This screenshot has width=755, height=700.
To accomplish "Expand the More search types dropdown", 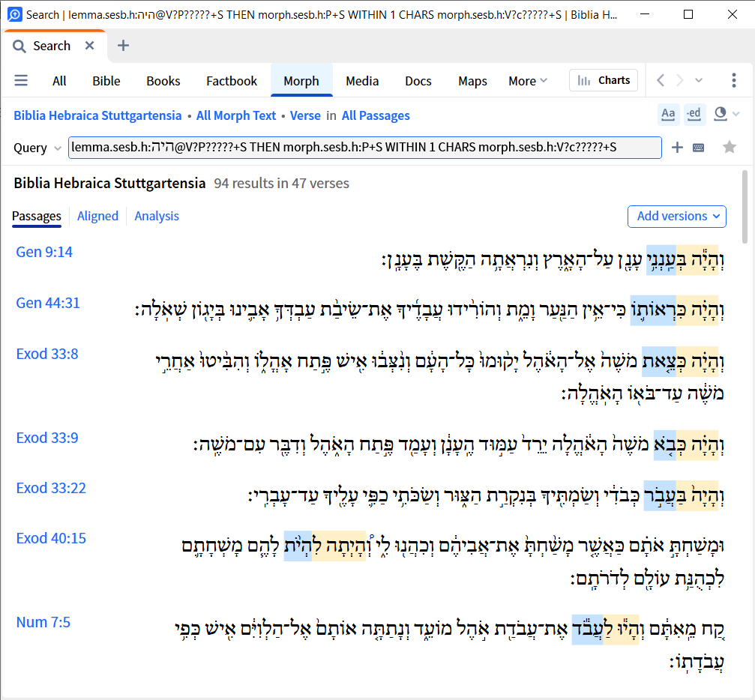I will (x=528, y=81).
